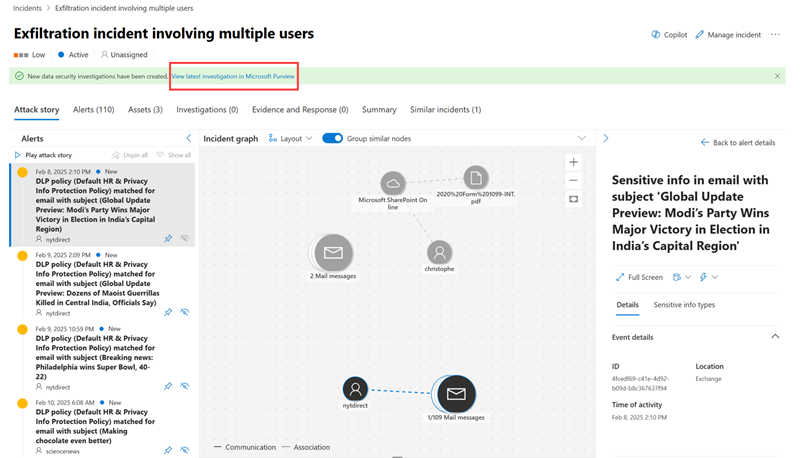
Task: Hide the Philadelphia Super Bowl alert
Action: pos(185,385)
